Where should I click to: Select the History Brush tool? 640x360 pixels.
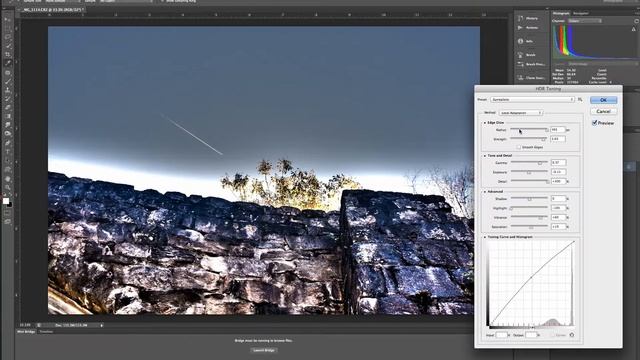click(x=7, y=99)
